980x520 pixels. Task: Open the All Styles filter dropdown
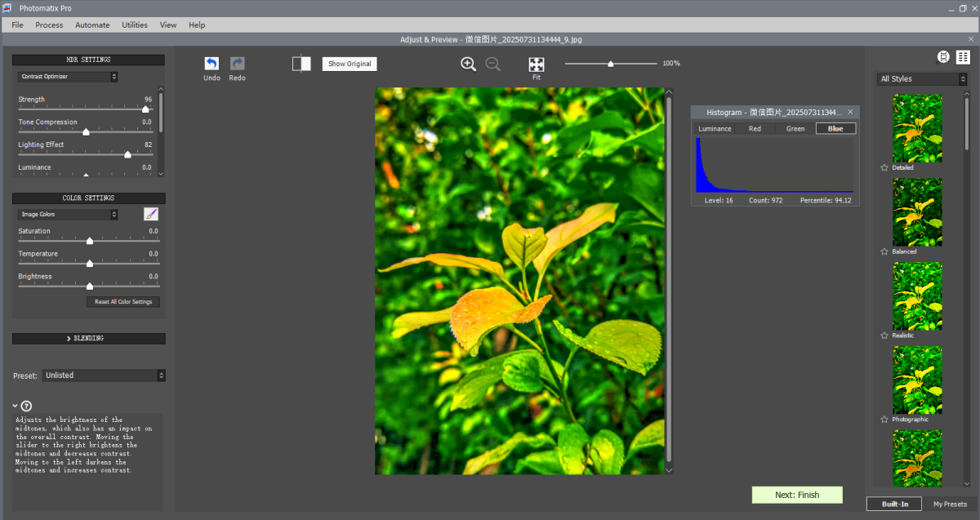tap(921, 79)
